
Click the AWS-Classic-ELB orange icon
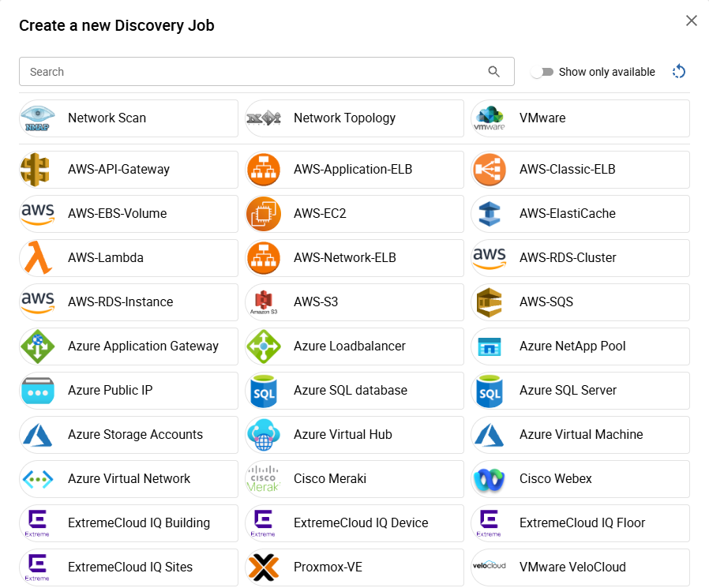coord(490,170)
